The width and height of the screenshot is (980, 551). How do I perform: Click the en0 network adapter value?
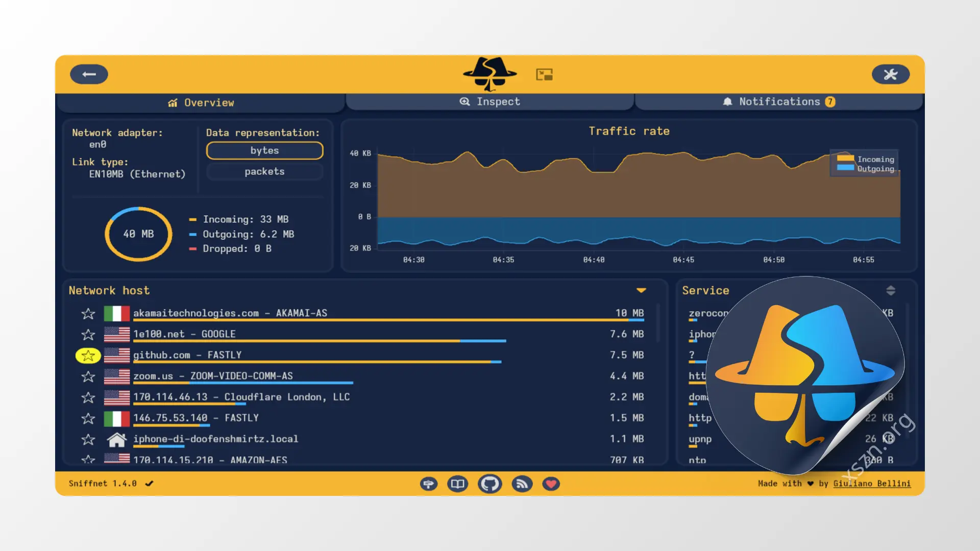click(x=97, y=144)
